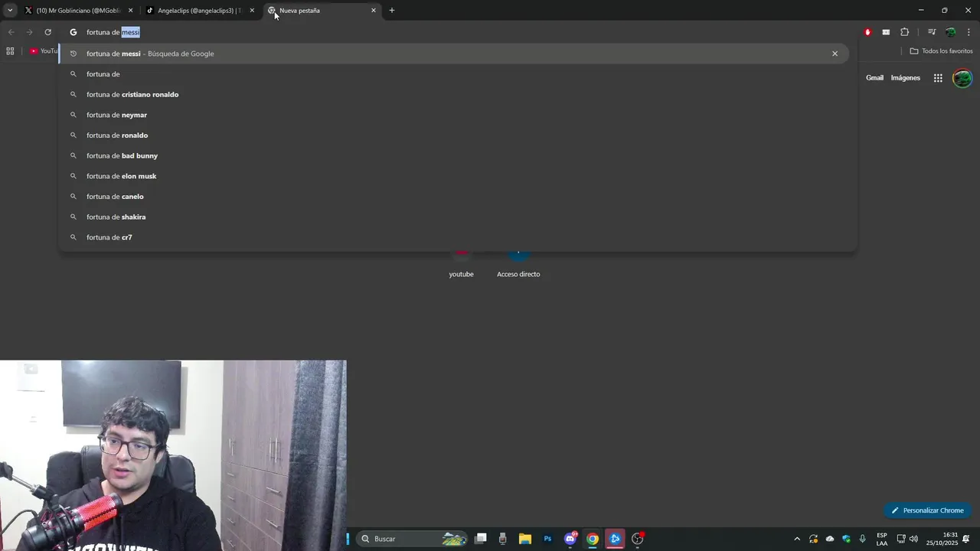This screenshot has height=551, width=980.
Task: Choose 'fortuna de messi' Google search suggestion
Action: 453,54
